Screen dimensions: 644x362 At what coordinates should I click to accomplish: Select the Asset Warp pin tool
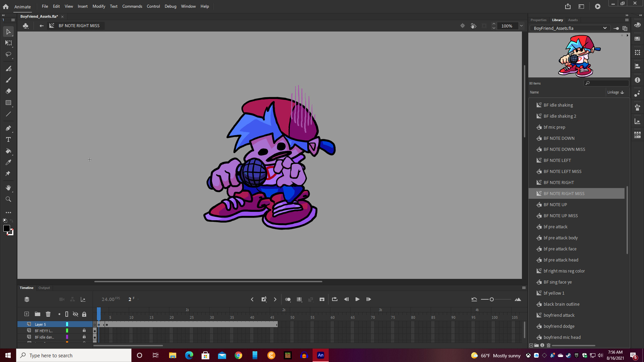pos(8,174)
